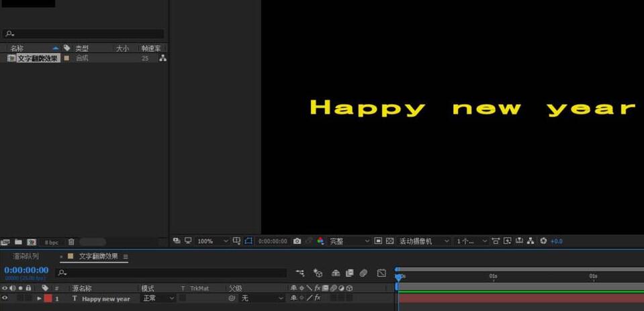Click the blue timeline current time 0:00:00:00
644x311 pixels.
(26, 270)
